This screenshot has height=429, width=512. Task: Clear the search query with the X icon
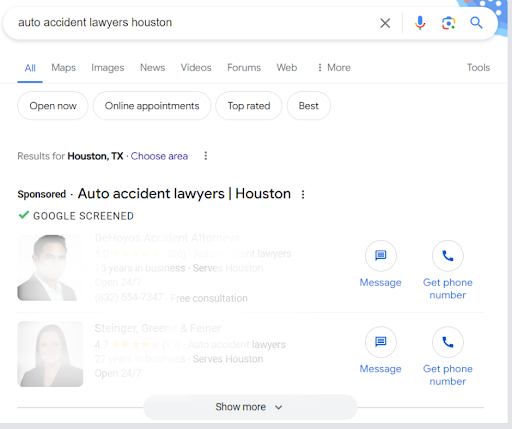(385, 23)
